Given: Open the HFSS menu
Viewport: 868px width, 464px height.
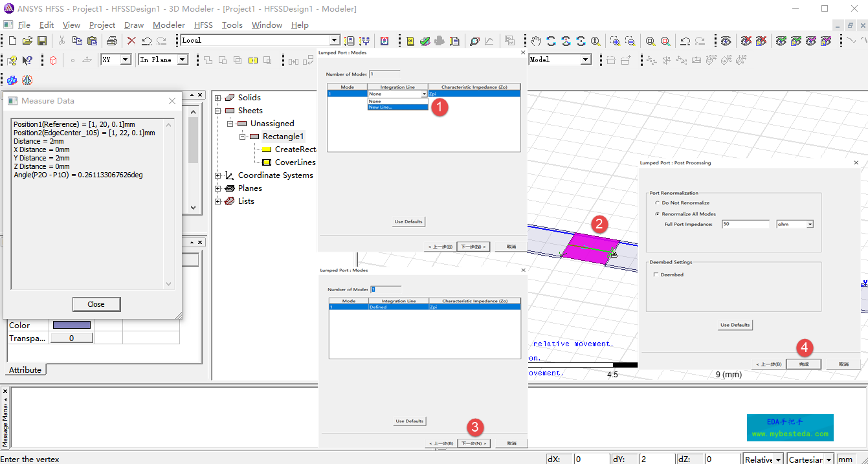Looking at the screenshot, I should coord(203,25).
